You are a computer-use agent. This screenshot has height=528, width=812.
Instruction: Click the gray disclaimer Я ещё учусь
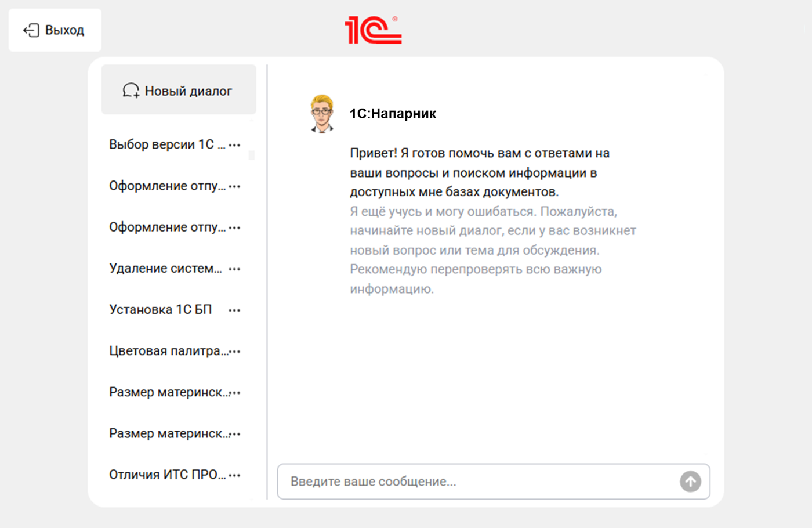[x=493, y=250]
